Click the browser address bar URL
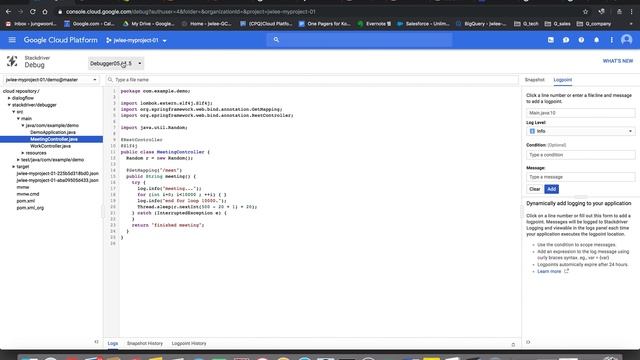This screenshot has height=360, width=640. pyautogui.click(x=191, y=12)
